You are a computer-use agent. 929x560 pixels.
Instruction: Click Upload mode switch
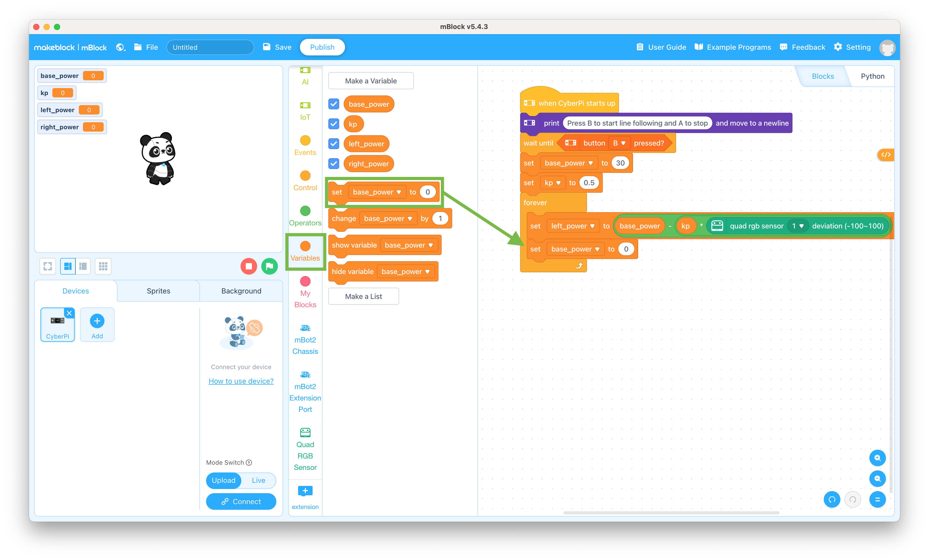[223, 480]
